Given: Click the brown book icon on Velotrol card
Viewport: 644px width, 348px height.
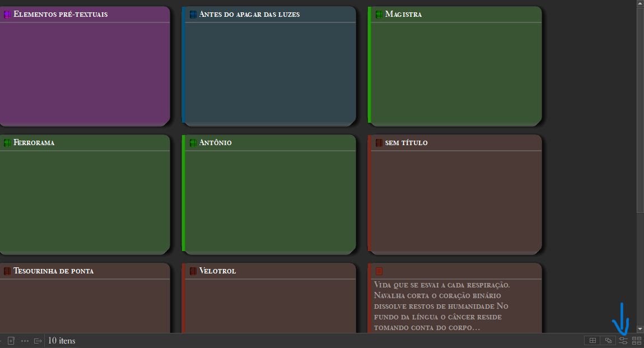Looking at the screenshot, I should [x=193, y=271].
